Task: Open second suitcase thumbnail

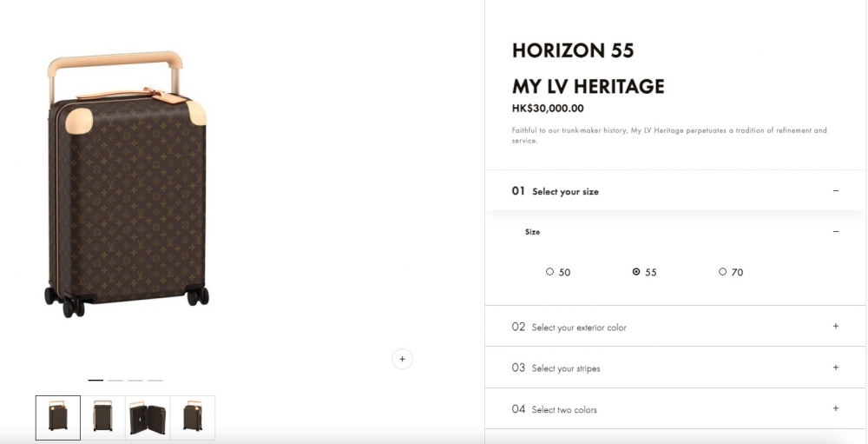Action: (x=103, y=418)
